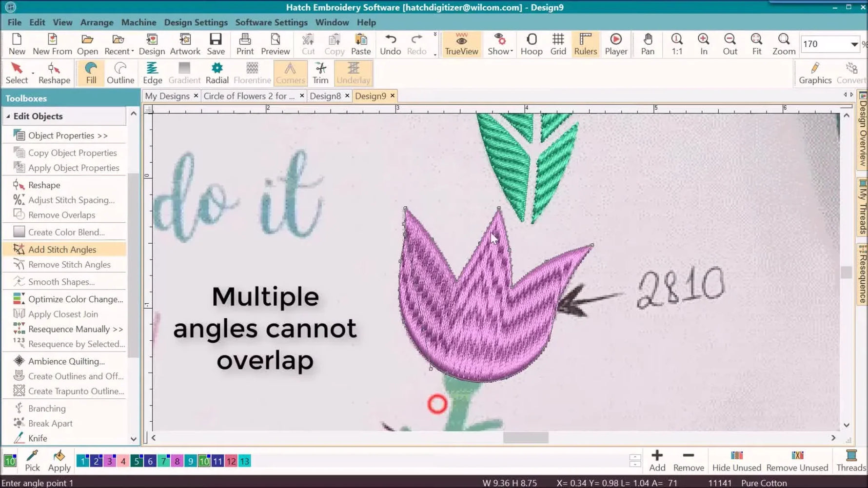This screenshot has height=488, width=868.
Task: Click Add Stitch Angles
Action: click(64, 249)
